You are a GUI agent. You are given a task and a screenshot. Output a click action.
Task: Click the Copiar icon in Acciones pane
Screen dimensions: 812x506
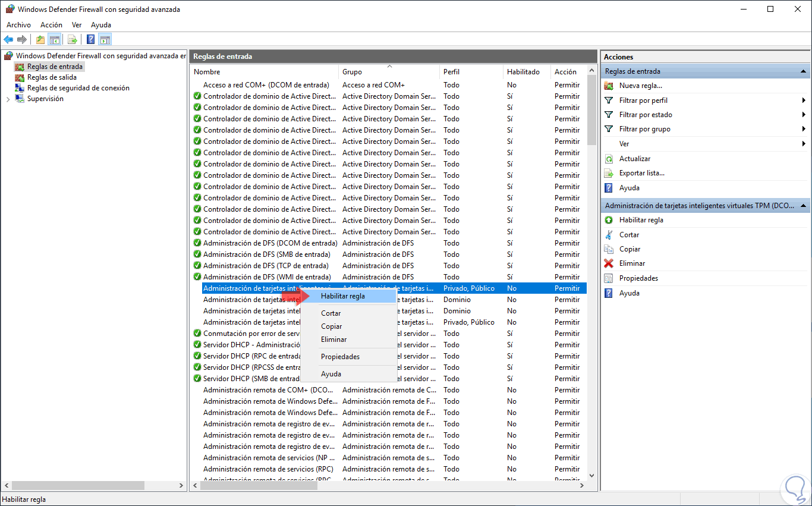[x=609, y=249]
